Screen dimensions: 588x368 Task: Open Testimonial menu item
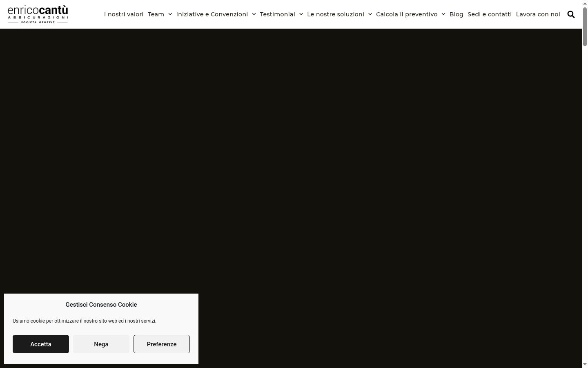(x=278, y=14)
